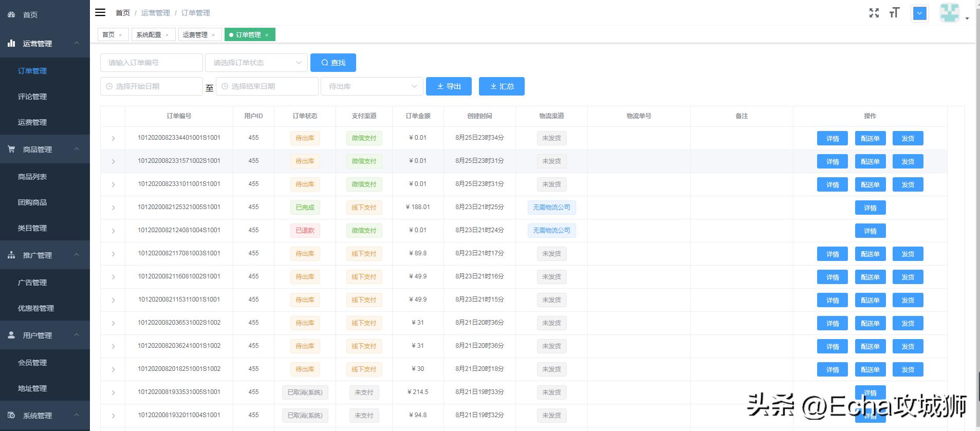The height and width of the screenshot is (431, 980).
Task: Open the font size adjustment icon
Action: pos(894,13)
